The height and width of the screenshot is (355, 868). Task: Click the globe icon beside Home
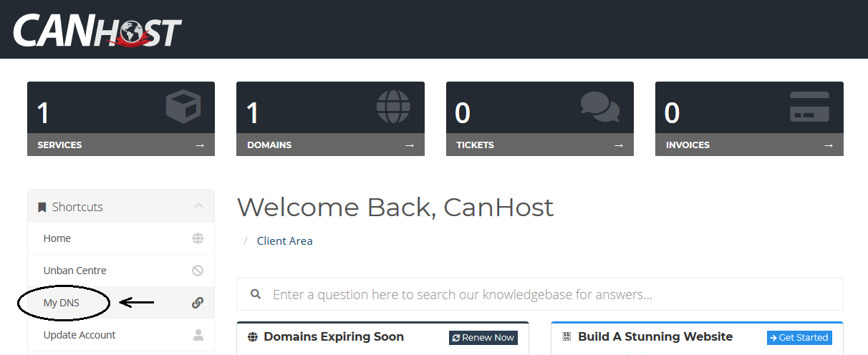198,238
